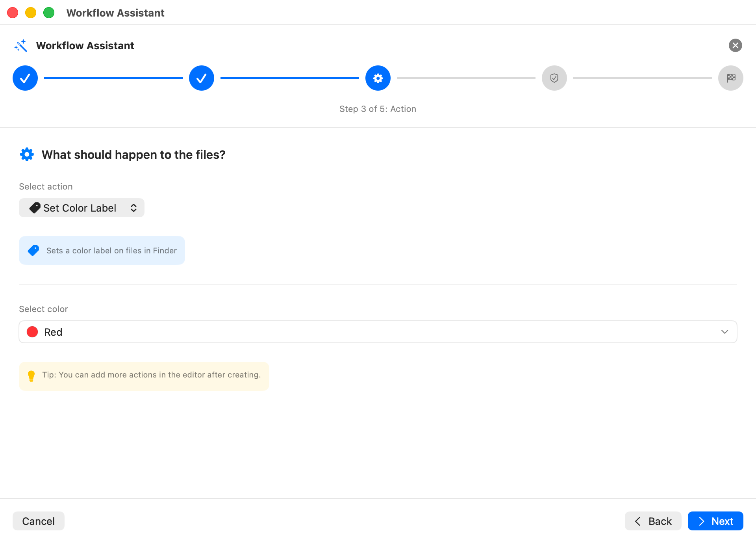Close the assistant with the gray X button

(736, 45)
